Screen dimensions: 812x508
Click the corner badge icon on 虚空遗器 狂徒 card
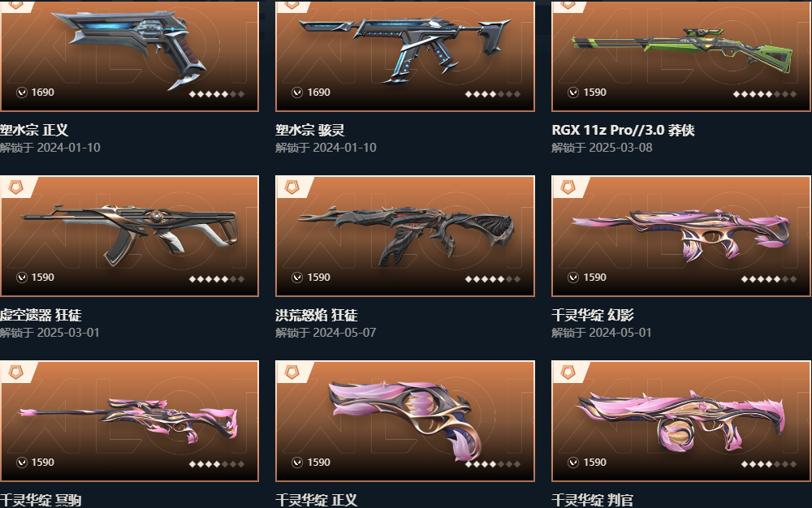(16, 187)
